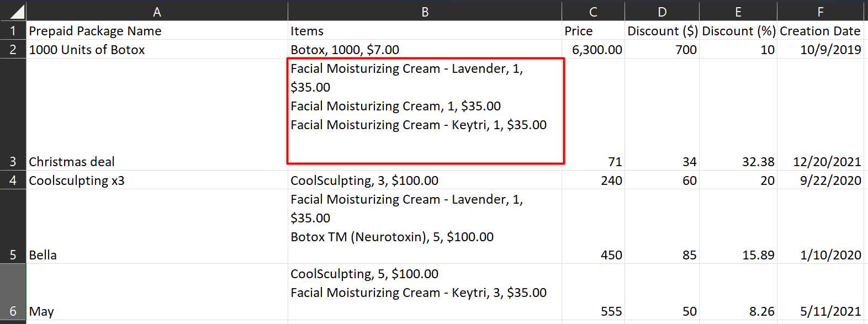Click the Prepaid Package Name cell
The width and height of the screenshot is (868, 324).
tap(157, 30)
